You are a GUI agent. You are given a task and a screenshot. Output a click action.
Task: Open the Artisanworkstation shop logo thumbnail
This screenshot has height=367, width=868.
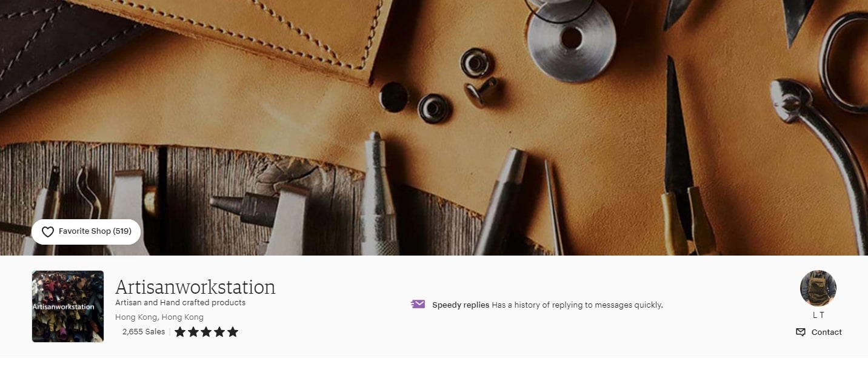pyautogui.click(x=68, y=306)
